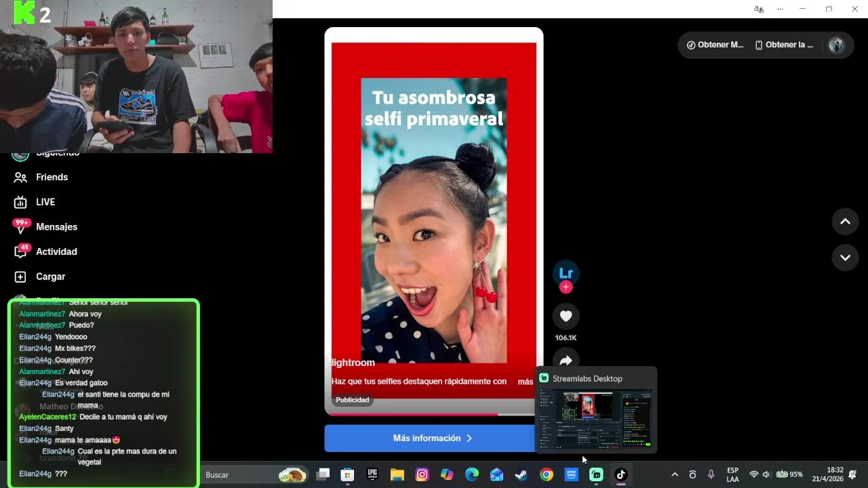Open Instagram from taskbar

click(x=422, y=474)
